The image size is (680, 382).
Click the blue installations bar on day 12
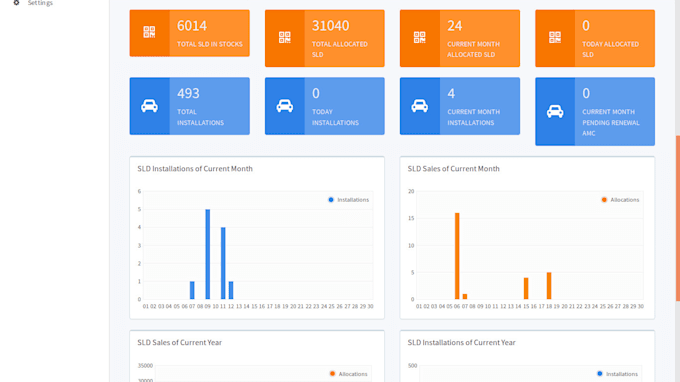click(231, 290)
